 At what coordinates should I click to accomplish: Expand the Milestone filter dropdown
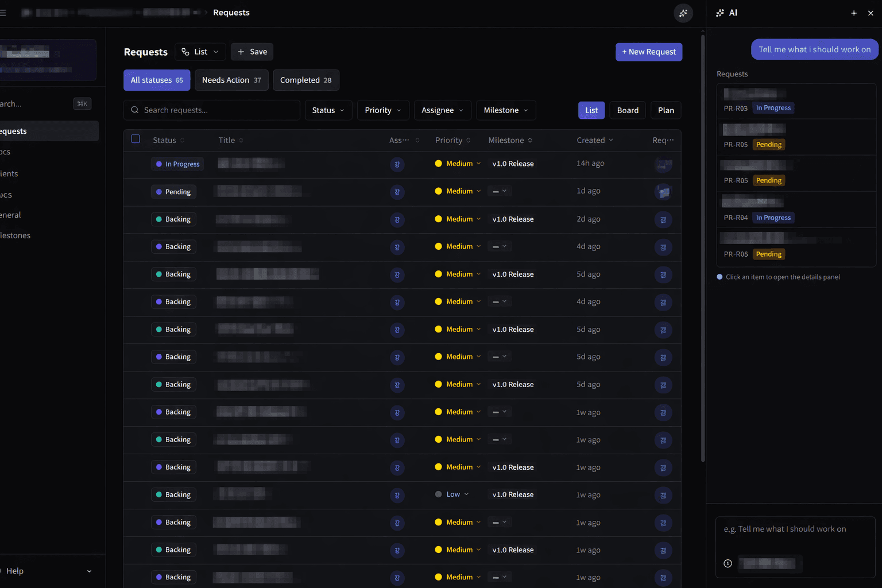[505, 110]
